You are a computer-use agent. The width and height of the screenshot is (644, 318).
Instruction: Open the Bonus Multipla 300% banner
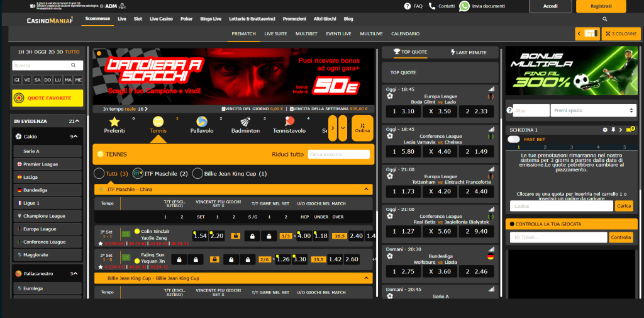click(573, 71)
